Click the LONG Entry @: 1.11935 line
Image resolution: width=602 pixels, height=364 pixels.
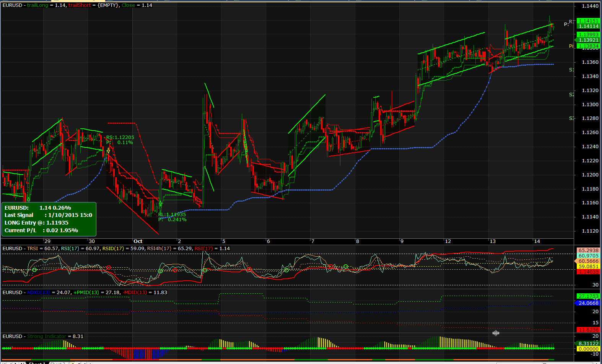coord(37,223)
